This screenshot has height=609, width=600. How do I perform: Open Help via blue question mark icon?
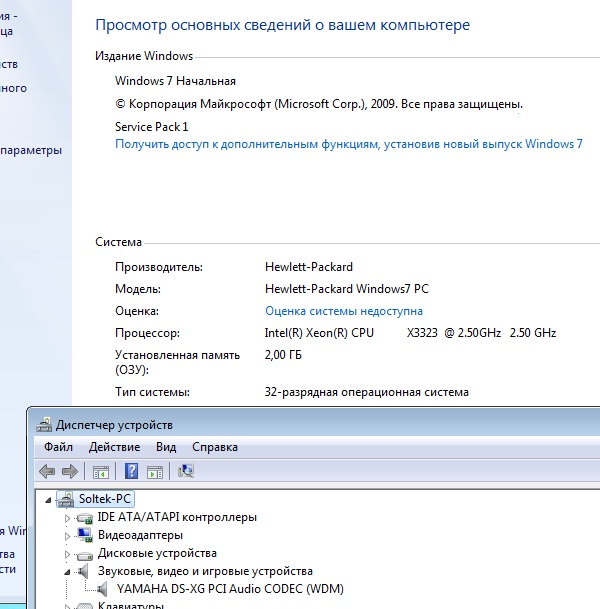(131, 472)
